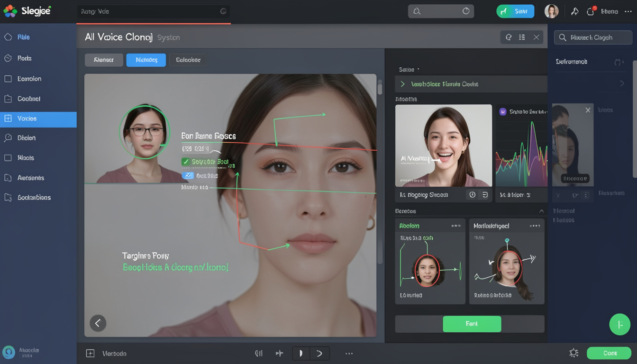Click the edit pen icon near the profile avatar
Screen dimensions: 637x364
(574, 10)
